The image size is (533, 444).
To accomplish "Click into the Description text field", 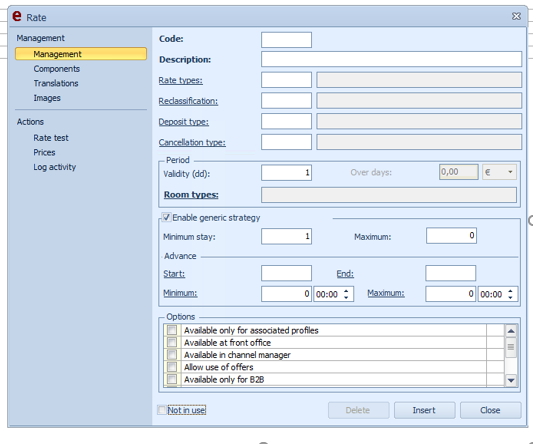I will [391, 59].
